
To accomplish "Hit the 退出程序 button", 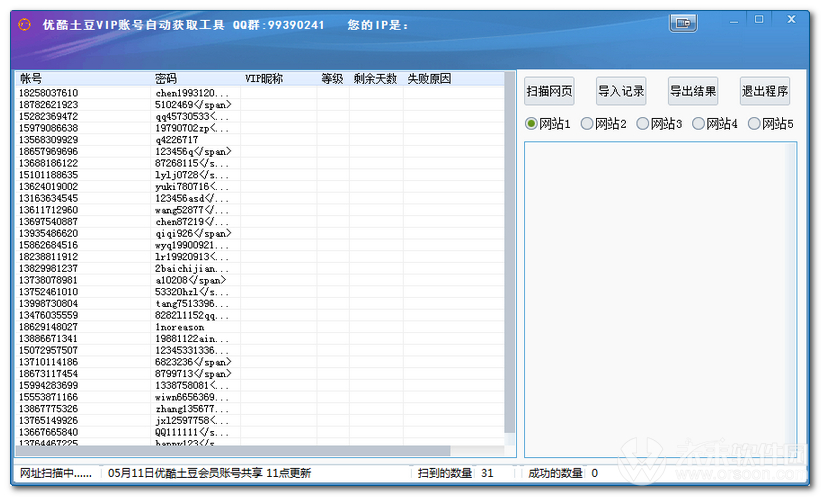I will [x=765, y=91].
